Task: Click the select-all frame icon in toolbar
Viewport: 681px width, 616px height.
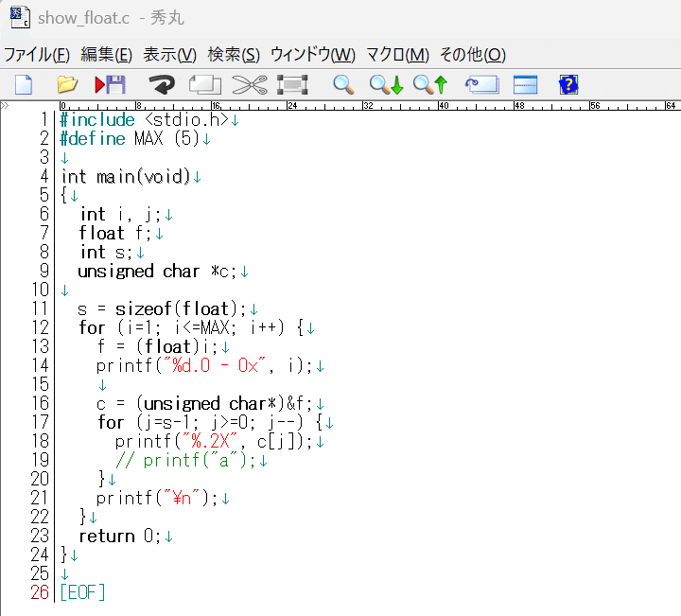Action: [292, 84]
